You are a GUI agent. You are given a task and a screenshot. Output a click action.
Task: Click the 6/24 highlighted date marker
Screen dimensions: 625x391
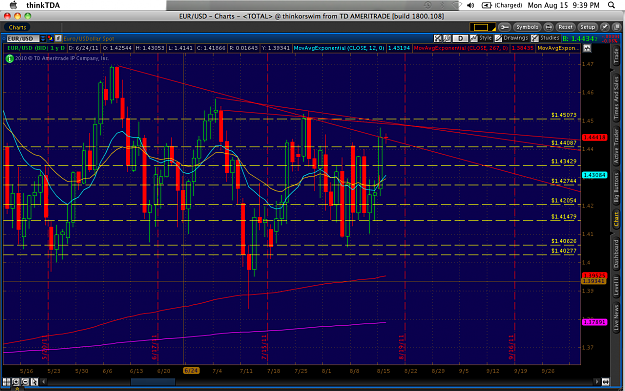tap(191, 371)
